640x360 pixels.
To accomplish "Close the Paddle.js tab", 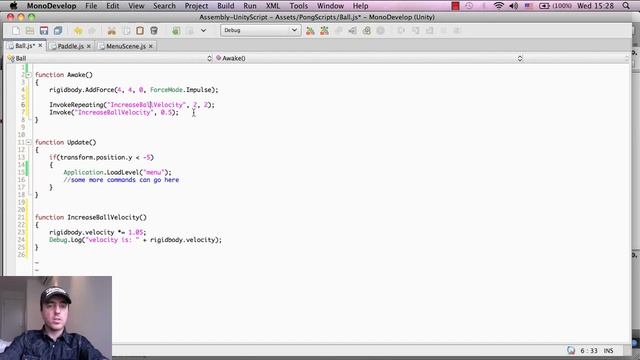I will pyautogui.click(x=89, y=46).
